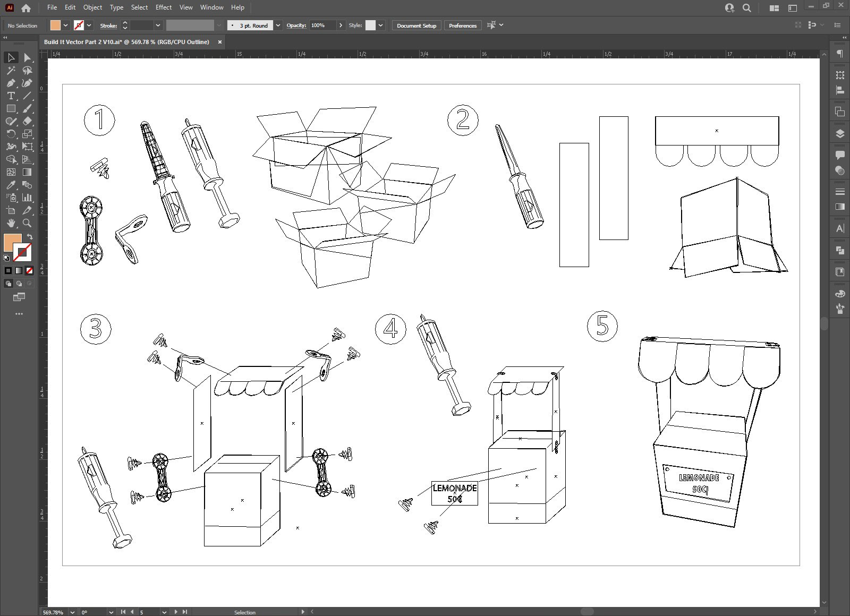Select the Mesh tool

11,172
